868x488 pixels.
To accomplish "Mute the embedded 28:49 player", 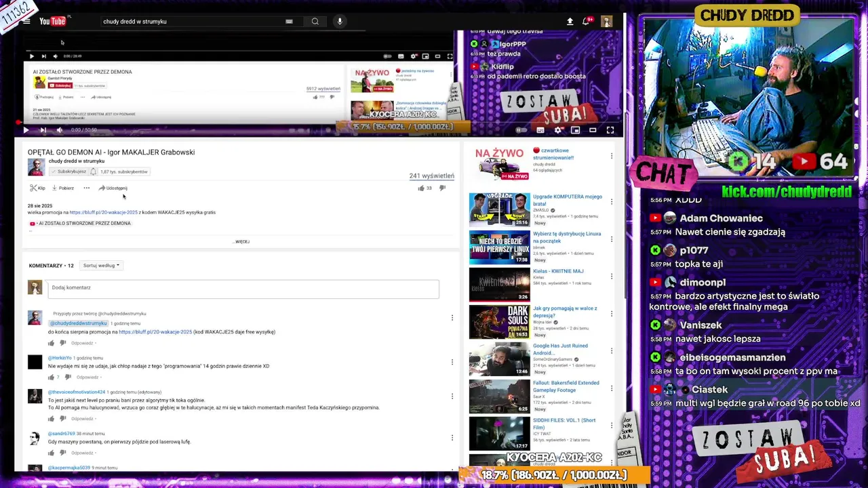I will pos(55,56).
